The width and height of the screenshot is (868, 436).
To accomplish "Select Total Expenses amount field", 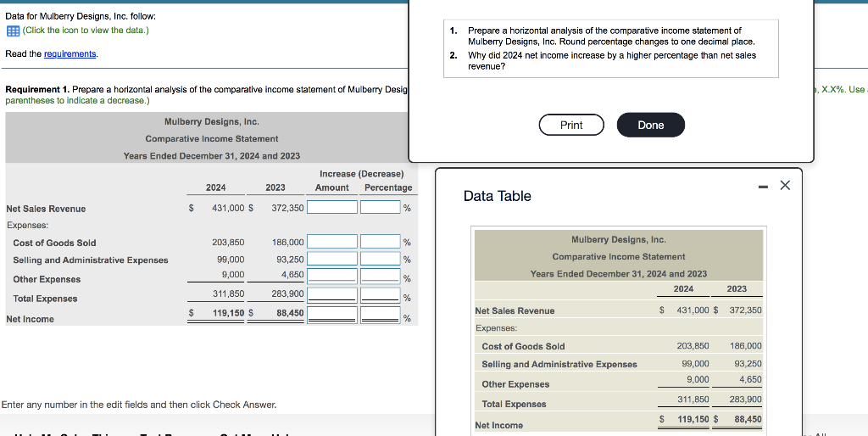I will pyautogui.click(x=332, y=294).
